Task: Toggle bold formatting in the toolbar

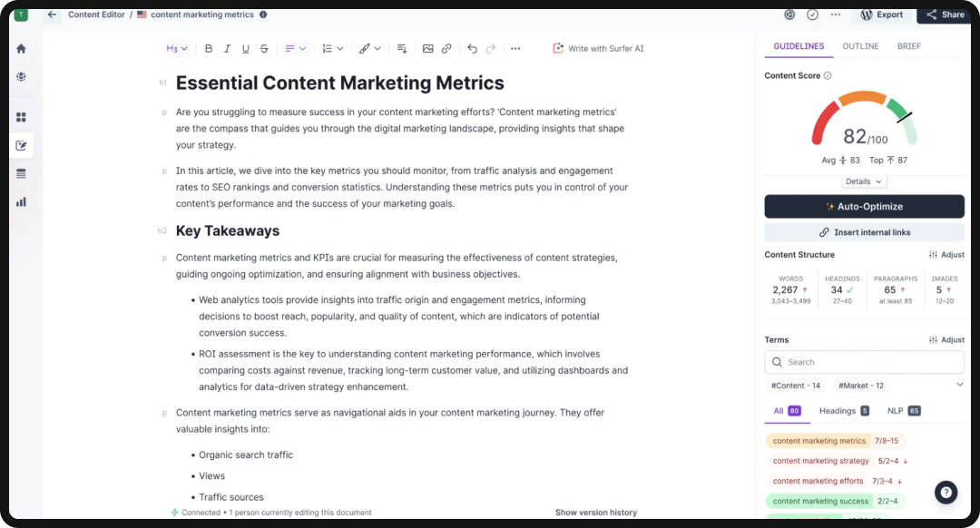Action: coord(209,48)
